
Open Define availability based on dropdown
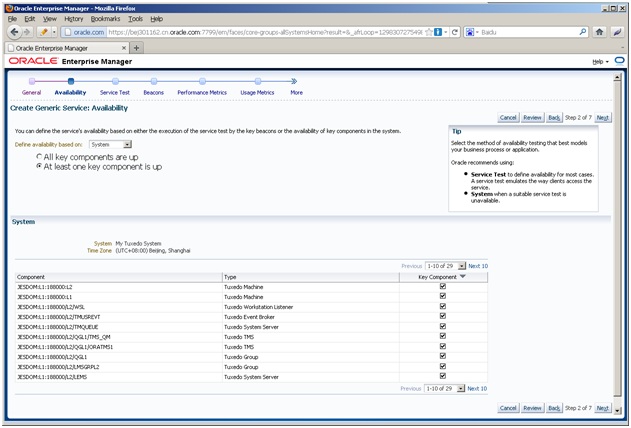coord(110,144)
